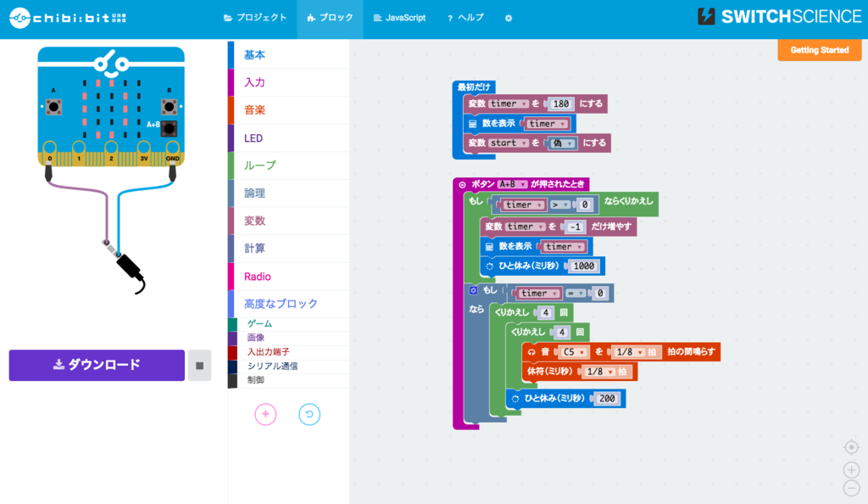Screen dimensions: 868x504
Task: Open 入力 block category
Action: 289,82
